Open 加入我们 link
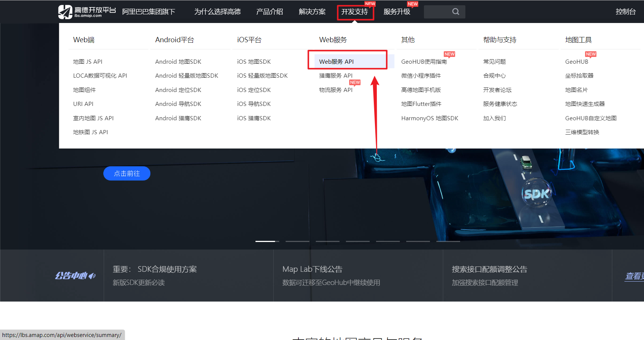Image resolution: width=644 pixels, height=340 pixels. click(494, 118)
